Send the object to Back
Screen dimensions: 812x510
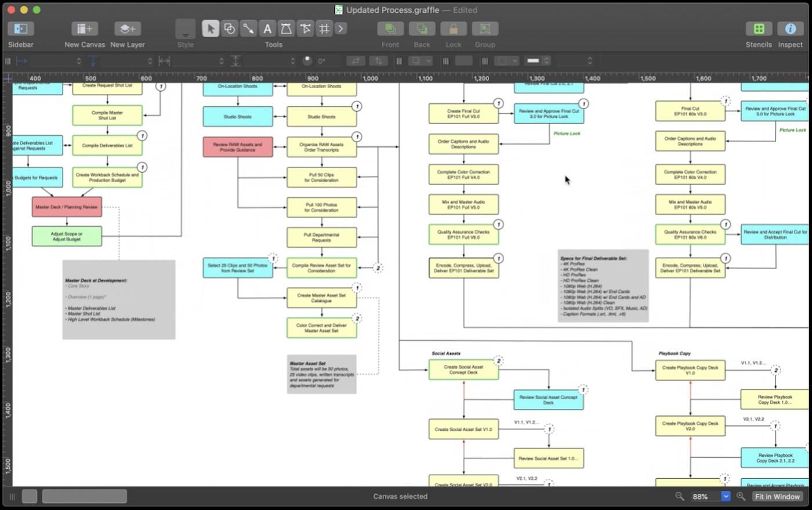point(422,29)
